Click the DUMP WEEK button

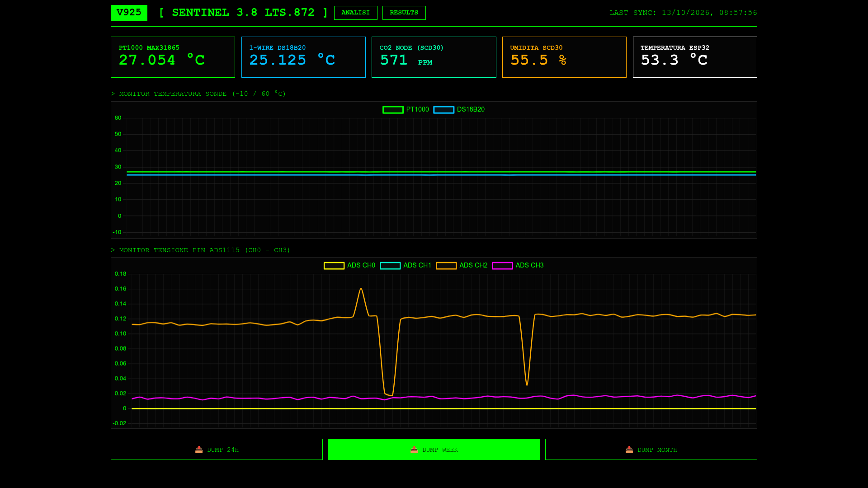[x=434, y=450]
